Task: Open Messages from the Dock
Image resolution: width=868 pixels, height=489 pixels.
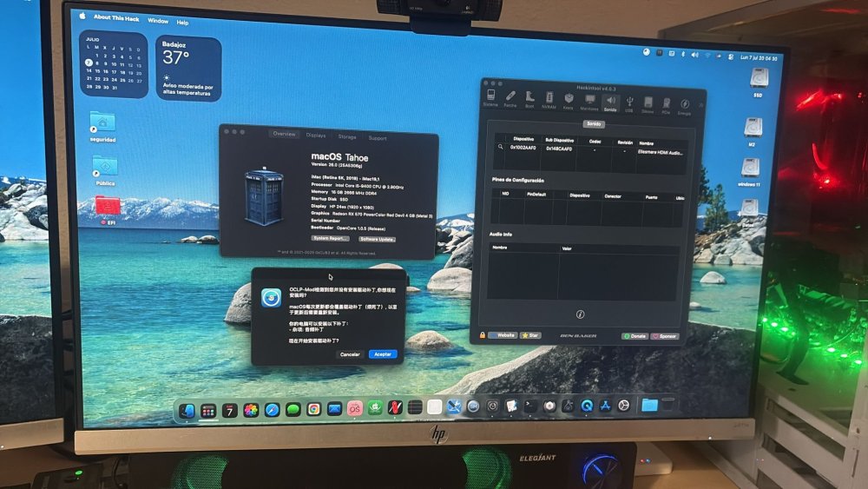Action: click(x=293, y=409)
